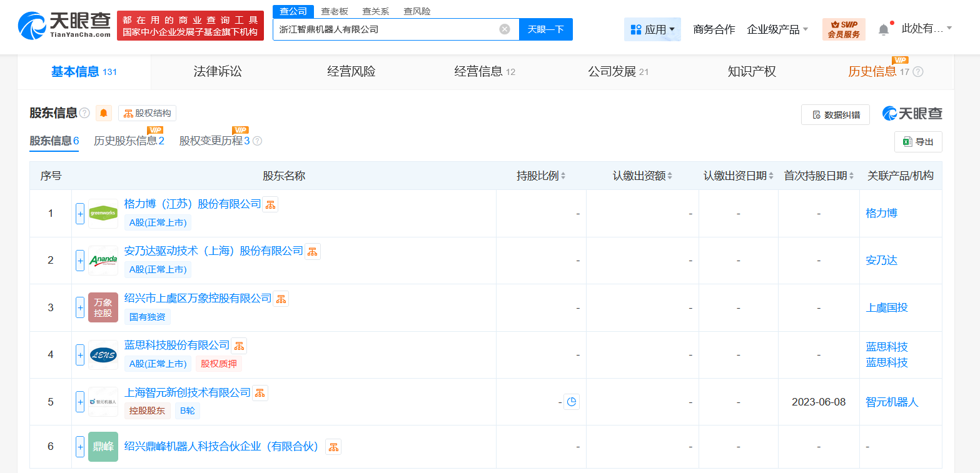Screen dimensions: 980x473
Task: Click the 天眼一下 search button
Action: 546,29
